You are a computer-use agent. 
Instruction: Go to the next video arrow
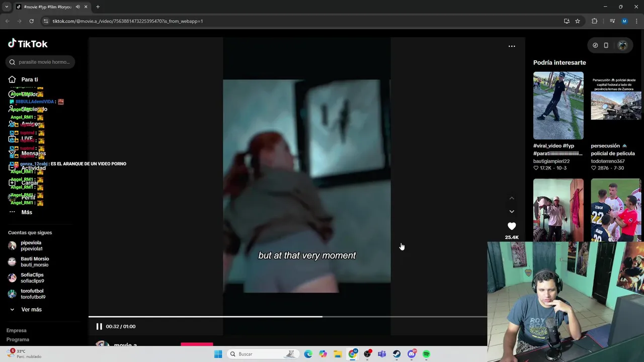(x=512, y=212)
